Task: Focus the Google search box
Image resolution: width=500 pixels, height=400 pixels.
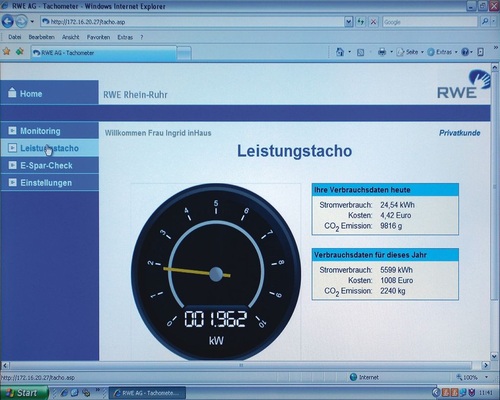Action: click(430, 22)
